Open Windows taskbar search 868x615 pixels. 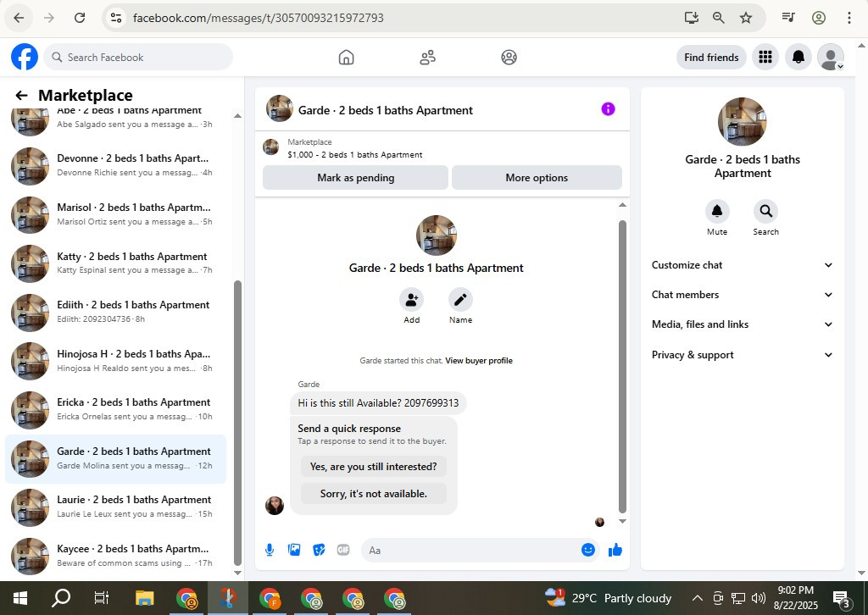61,598
